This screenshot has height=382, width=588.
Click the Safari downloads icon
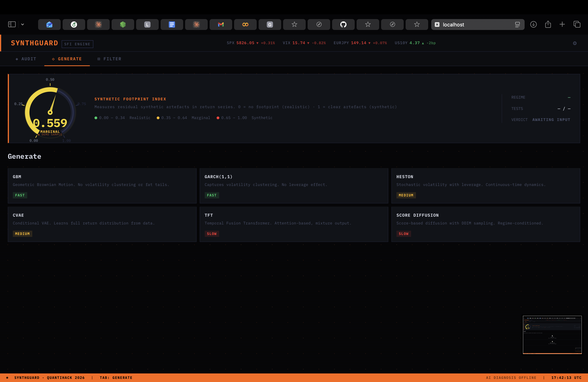(533, 25)
